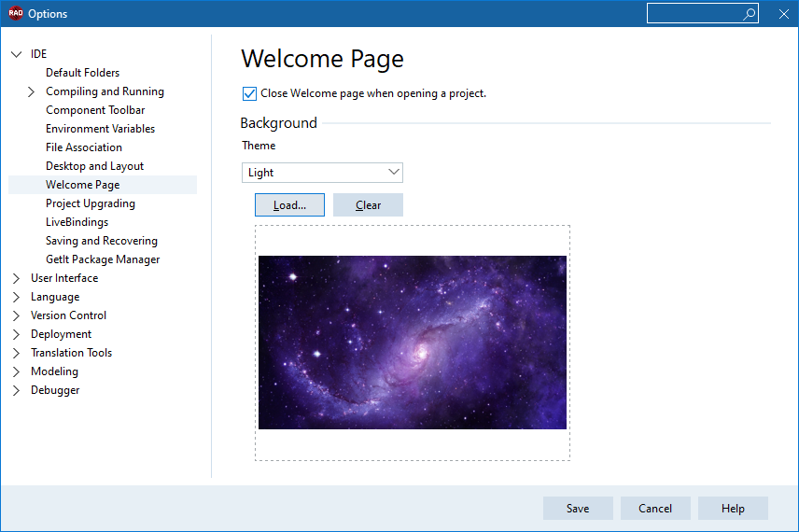Expand the Version Control node
The width and height of the screenshot is (799, 532).
tap(16, 315)
